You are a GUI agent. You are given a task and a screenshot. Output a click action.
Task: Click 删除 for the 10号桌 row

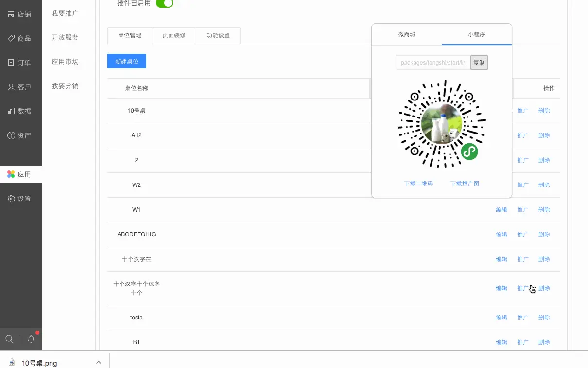[x=544, y=111]
